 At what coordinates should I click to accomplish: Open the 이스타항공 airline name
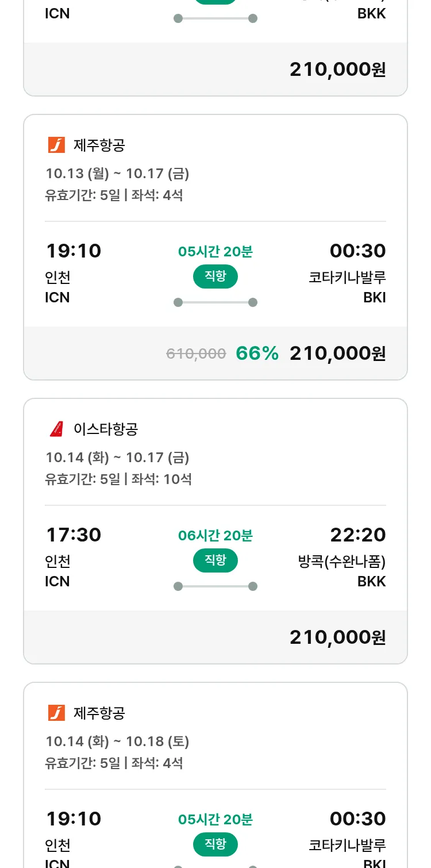106,429
